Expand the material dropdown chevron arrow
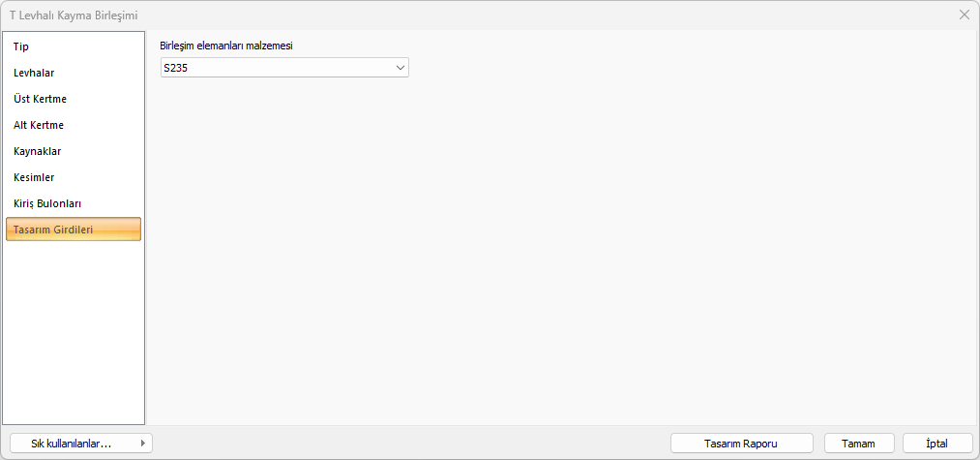 point(400,68)
